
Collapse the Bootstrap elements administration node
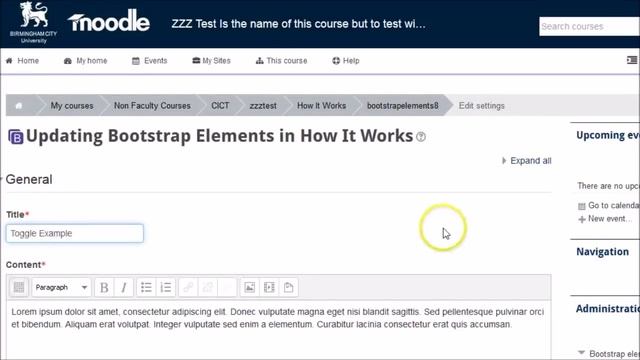pos(582,353)
